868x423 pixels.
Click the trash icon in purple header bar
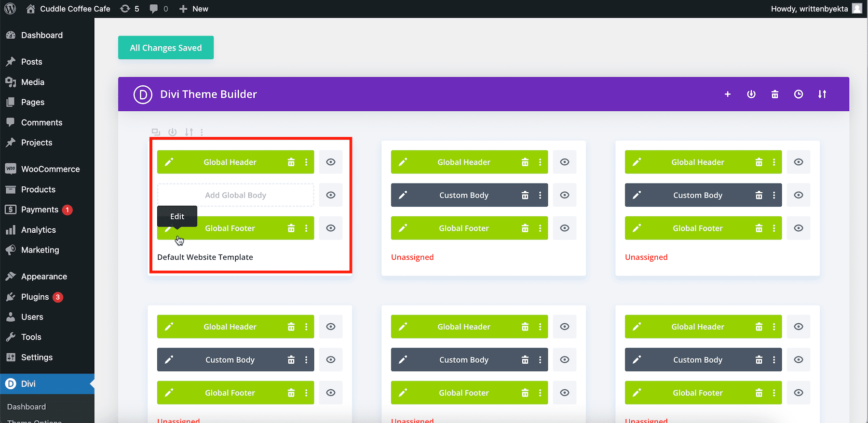(775, 94)
